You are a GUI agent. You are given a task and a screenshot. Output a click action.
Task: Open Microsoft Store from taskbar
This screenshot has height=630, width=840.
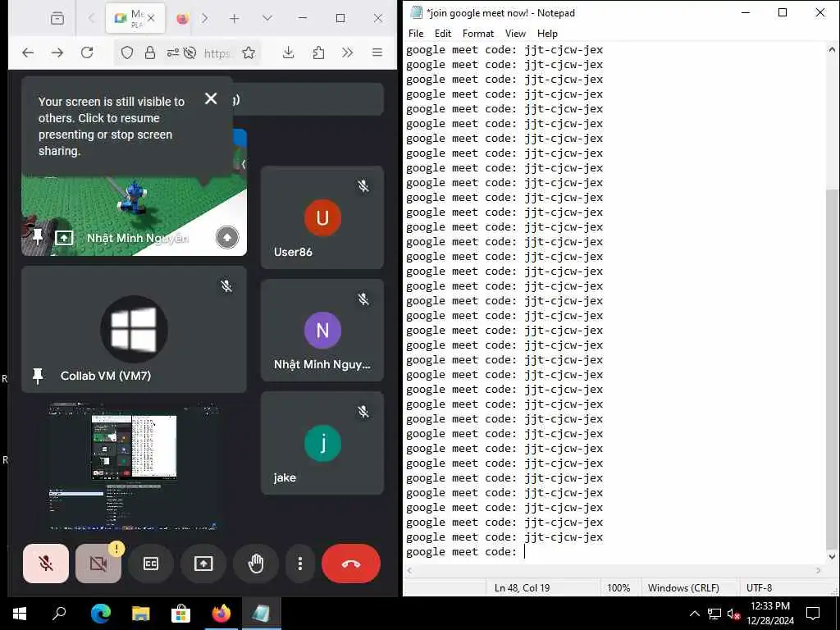click(180, 614)
